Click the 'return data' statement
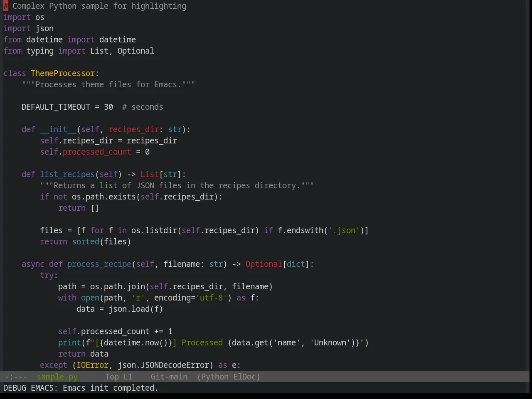The image size is (532, 399). point(83,354)
